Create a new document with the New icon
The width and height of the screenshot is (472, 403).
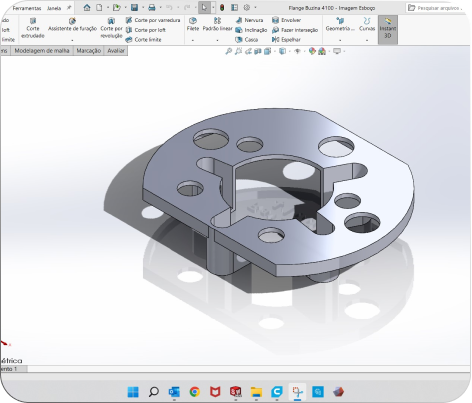(x=99, y=7)
